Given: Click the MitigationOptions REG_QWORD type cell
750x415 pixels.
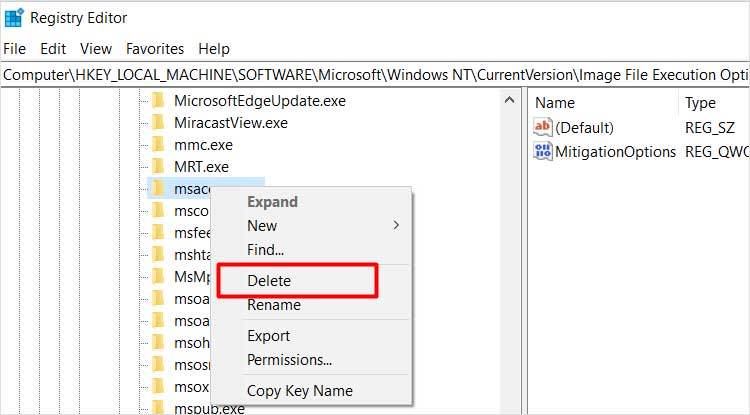Looking at the screenshot, I should [x=717, y=152].
